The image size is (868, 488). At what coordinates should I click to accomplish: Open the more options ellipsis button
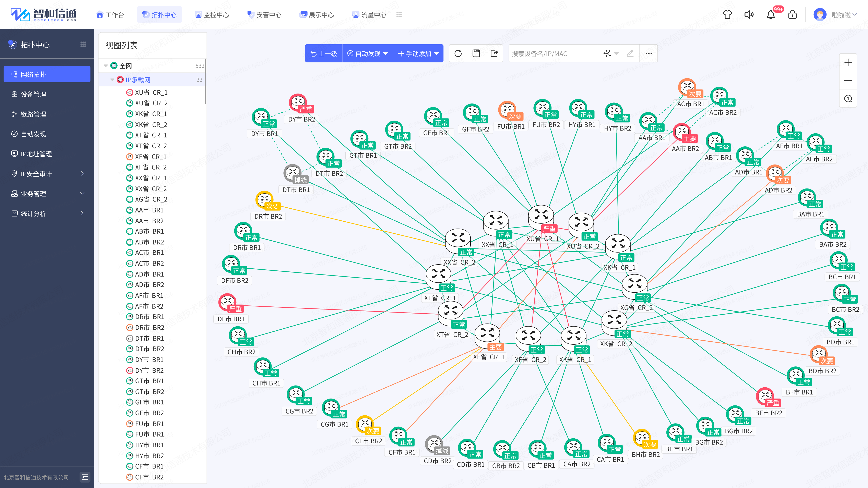click(649, 53)
